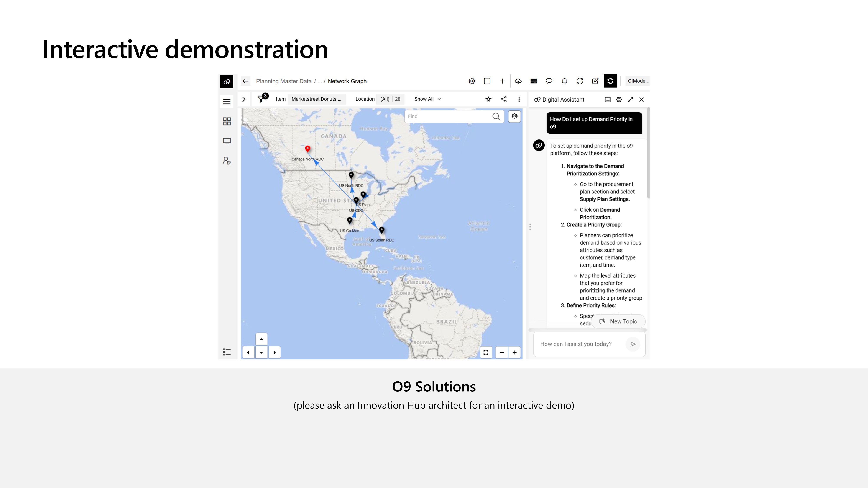Select the US North RDC map marker
Screen dimensions: 868x488
[x=351, y=175]
